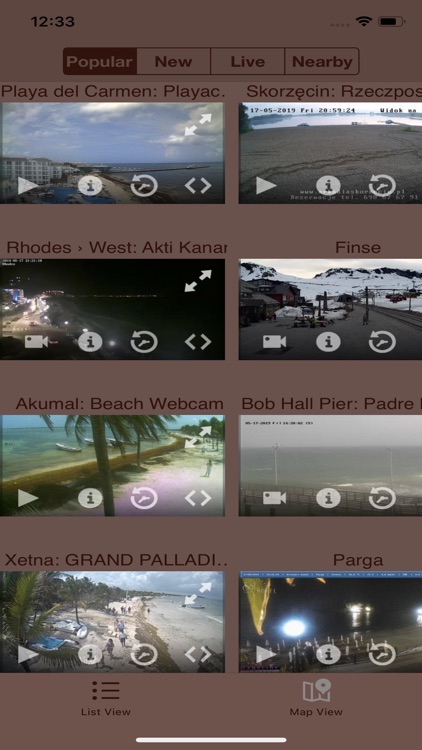This screenshot has width=422, height=750.
Task: Switch to the New tab
Action: click(x=173, y=61)
